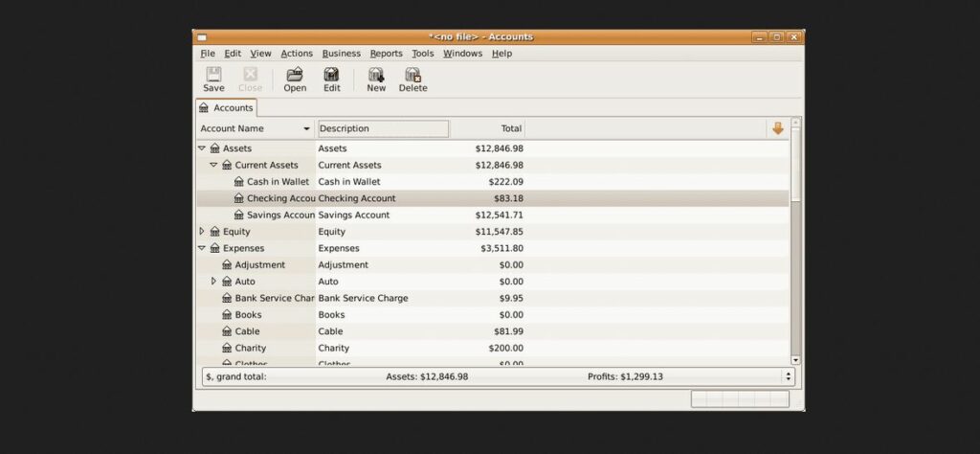
Task: Click the Assets account bank icon
Action: [x=215, y=148]
